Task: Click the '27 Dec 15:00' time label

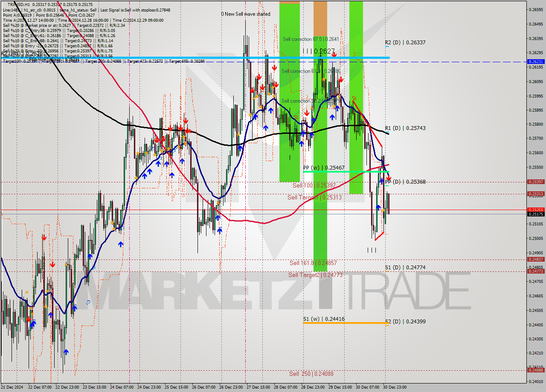Action: point(258,387)
